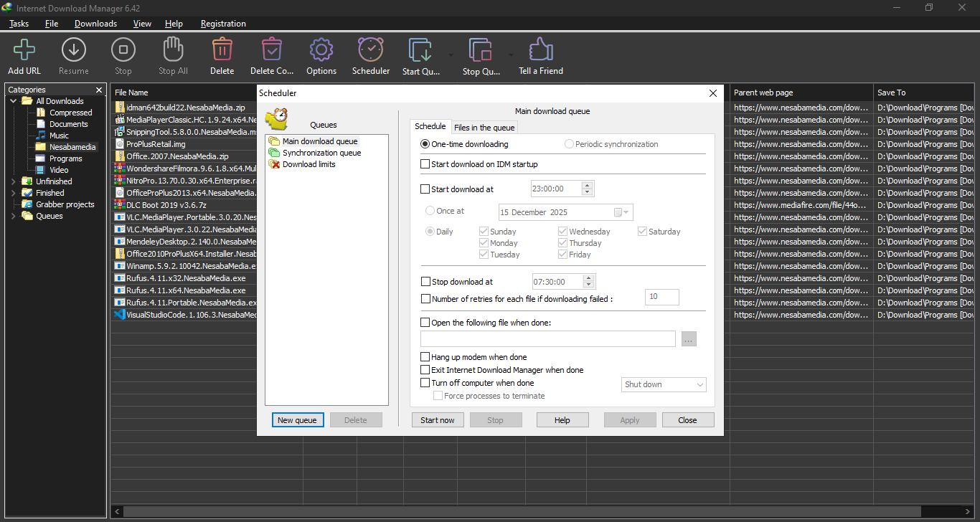Open the Downloads menu
Image resolution: width=980 pixels, height=522 pixels.
pos(95,24)
